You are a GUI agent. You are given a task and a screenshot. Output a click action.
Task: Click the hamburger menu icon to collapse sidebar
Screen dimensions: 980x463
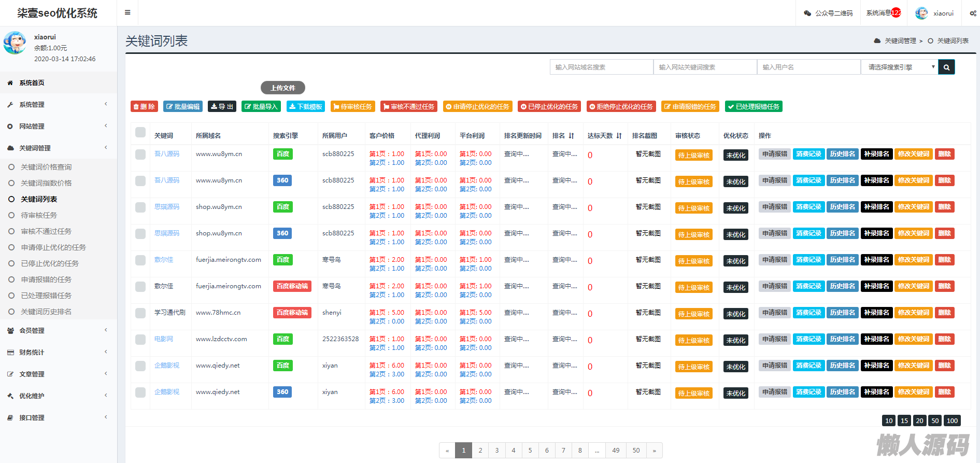tap(127, 12)
